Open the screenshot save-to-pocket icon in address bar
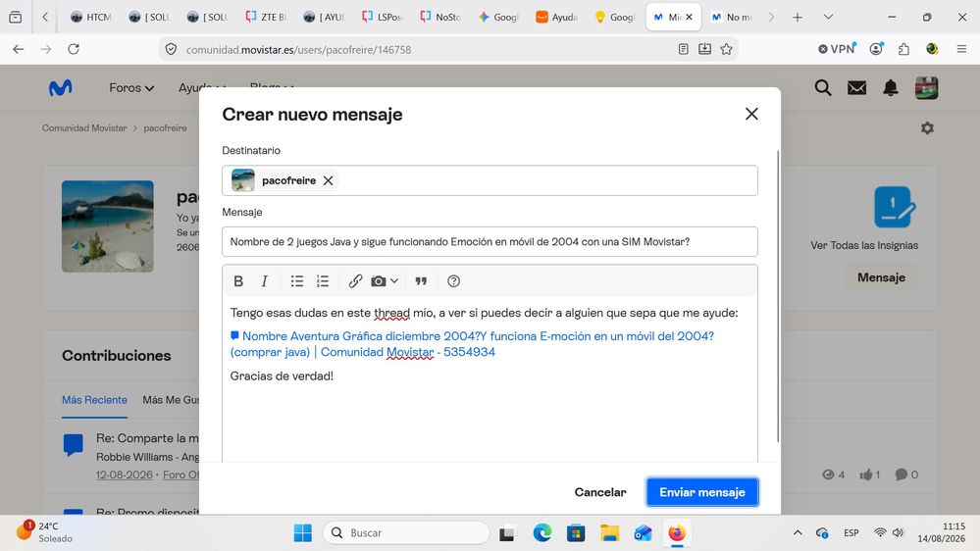This screenshot has height=551, width=980. (x=704, y=49)
